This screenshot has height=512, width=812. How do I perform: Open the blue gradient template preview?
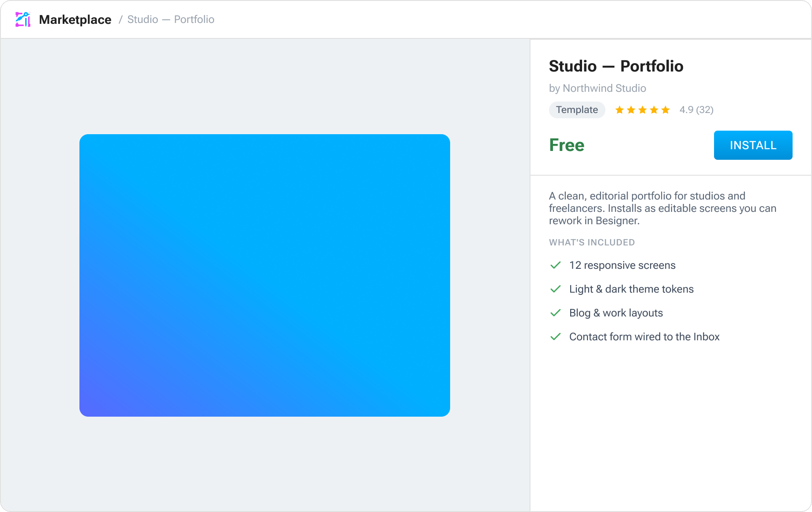tap(265, 275)
